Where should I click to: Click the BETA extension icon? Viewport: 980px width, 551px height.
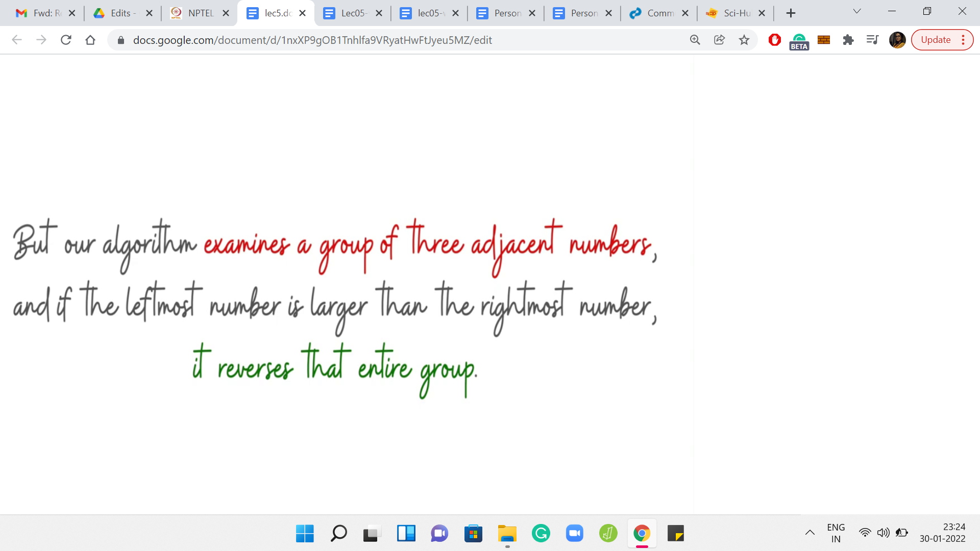click(799, 41)
